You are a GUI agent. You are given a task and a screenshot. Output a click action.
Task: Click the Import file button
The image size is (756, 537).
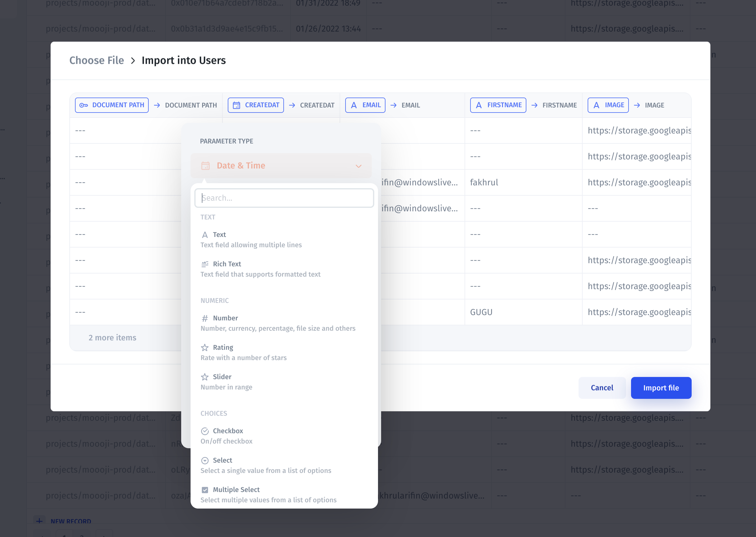[x=661, y=388]
